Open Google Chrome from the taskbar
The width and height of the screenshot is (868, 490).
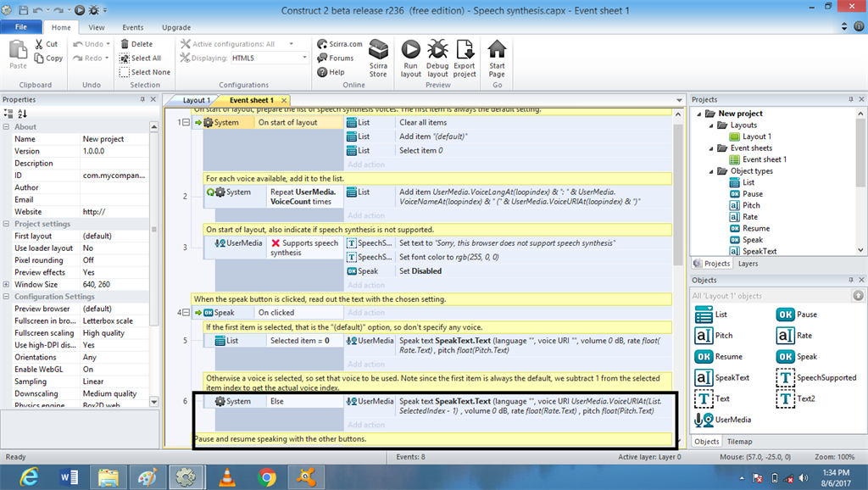267,477
